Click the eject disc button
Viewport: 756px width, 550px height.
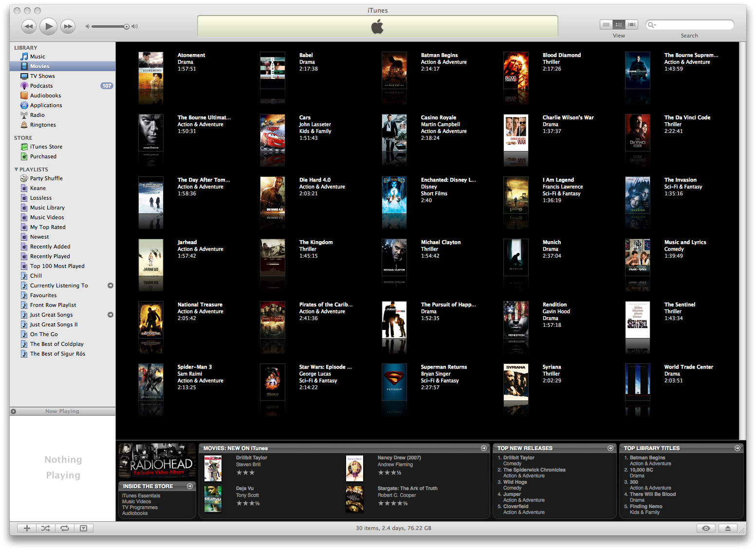[x=728, y=528]
